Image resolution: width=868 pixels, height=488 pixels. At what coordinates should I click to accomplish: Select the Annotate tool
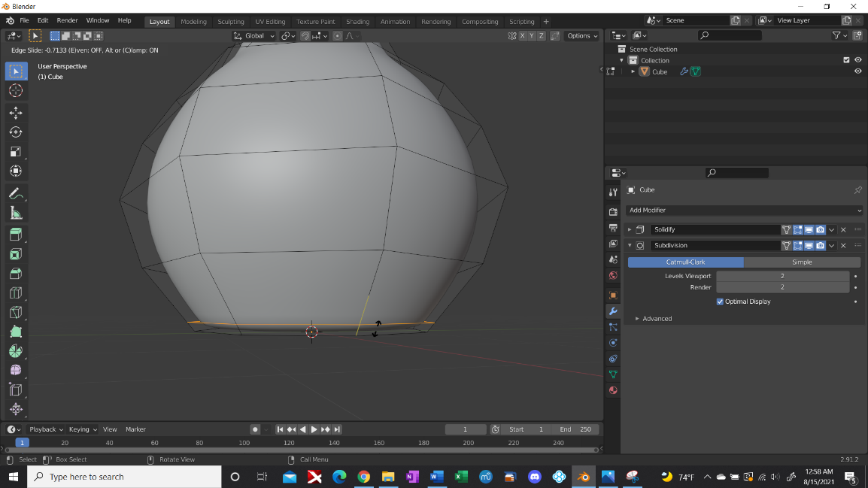(x=16, y=194)
